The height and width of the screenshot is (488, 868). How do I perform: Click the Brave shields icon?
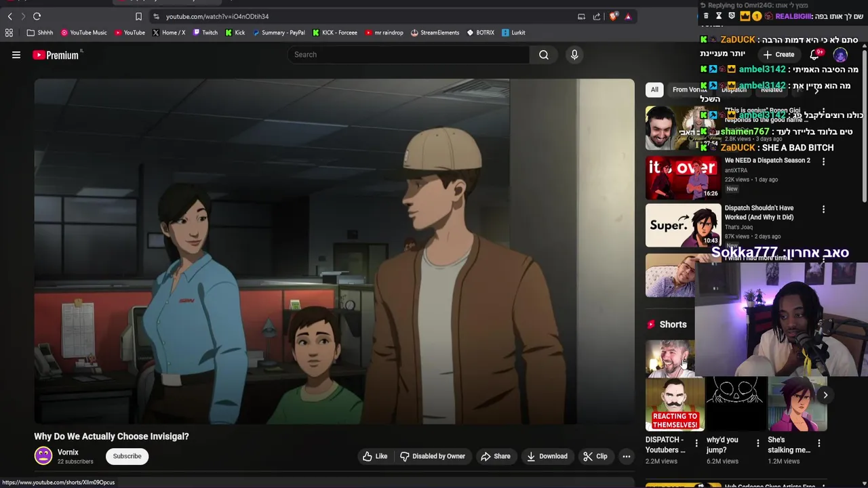click(x=613, y=16)
